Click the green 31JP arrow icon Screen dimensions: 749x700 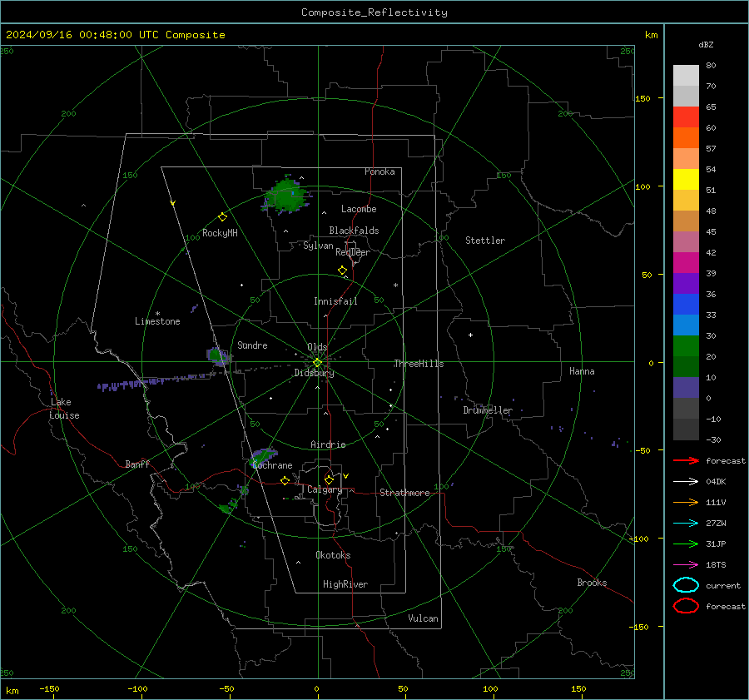point(686,544)
